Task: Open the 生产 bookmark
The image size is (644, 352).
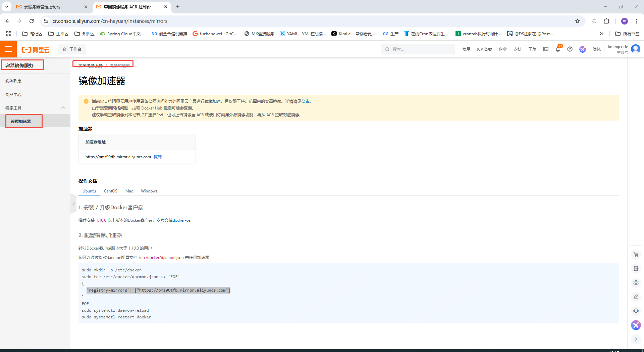Action: pyautogui.click(x=391, y=34)
